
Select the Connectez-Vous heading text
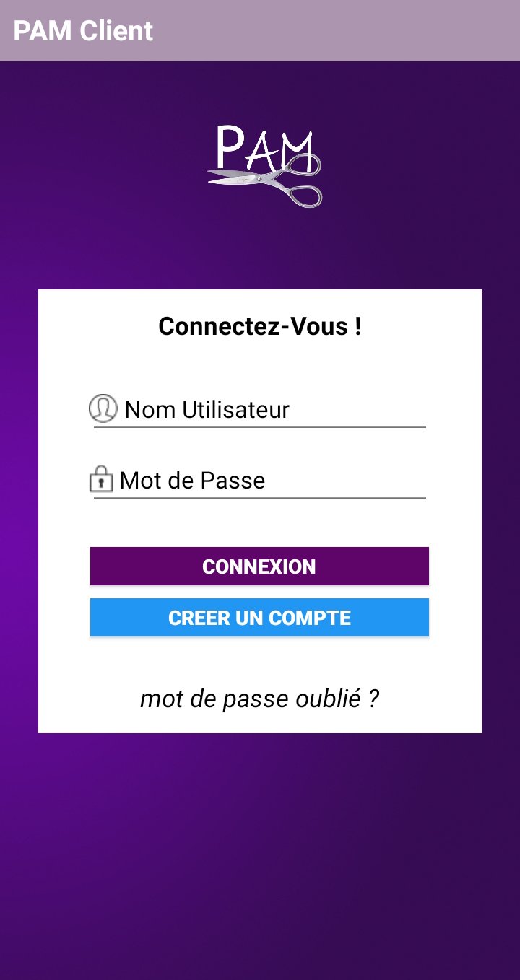260,326
